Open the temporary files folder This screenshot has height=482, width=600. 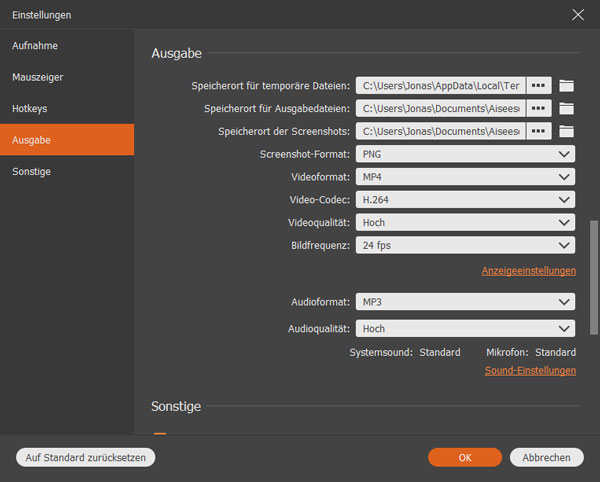(x=567, y=86)
